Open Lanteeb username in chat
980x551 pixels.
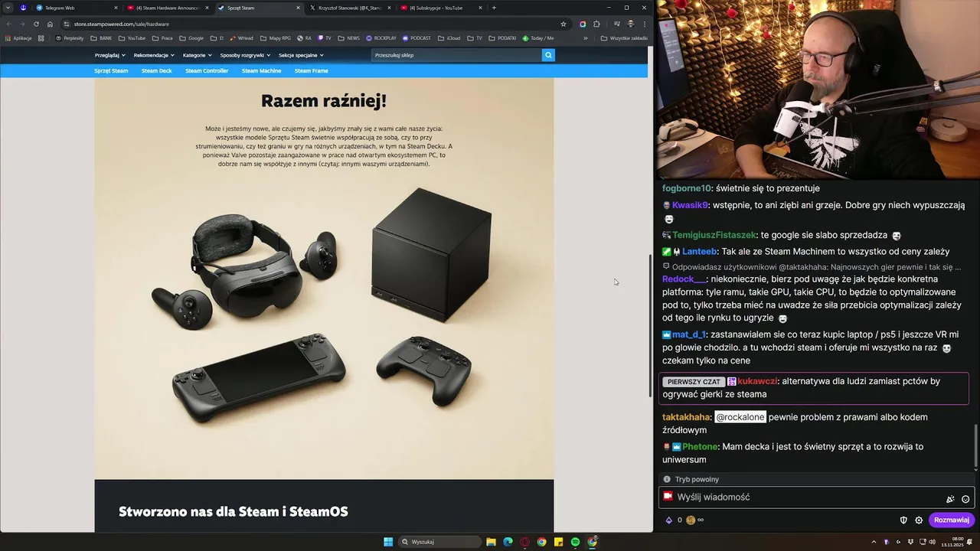click(700, 252)
